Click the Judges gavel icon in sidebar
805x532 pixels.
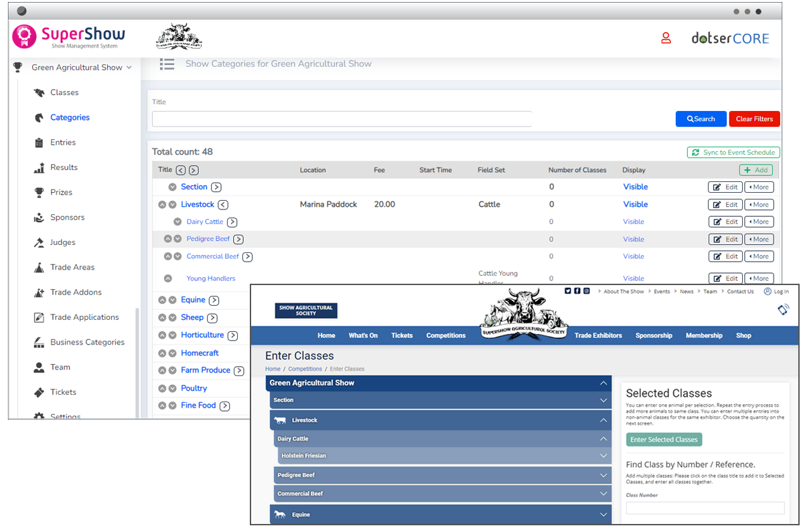click(x=39, y=242)
